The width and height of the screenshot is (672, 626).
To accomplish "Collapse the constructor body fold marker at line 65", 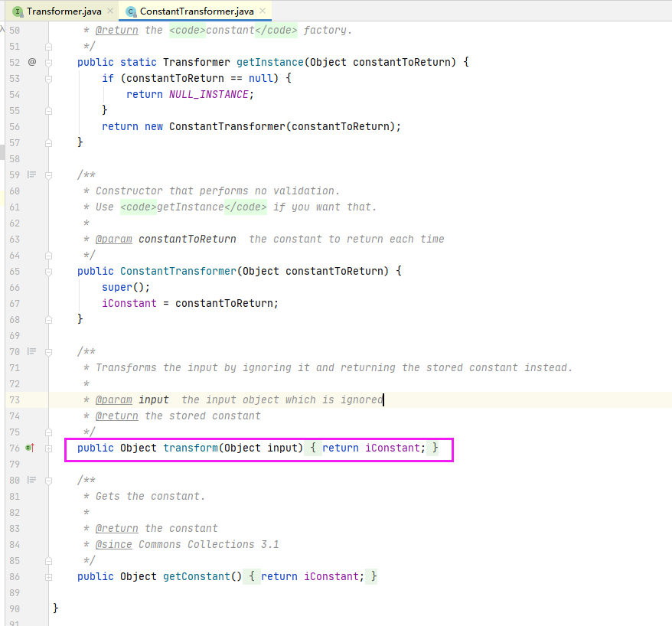I will coord(47,271).
